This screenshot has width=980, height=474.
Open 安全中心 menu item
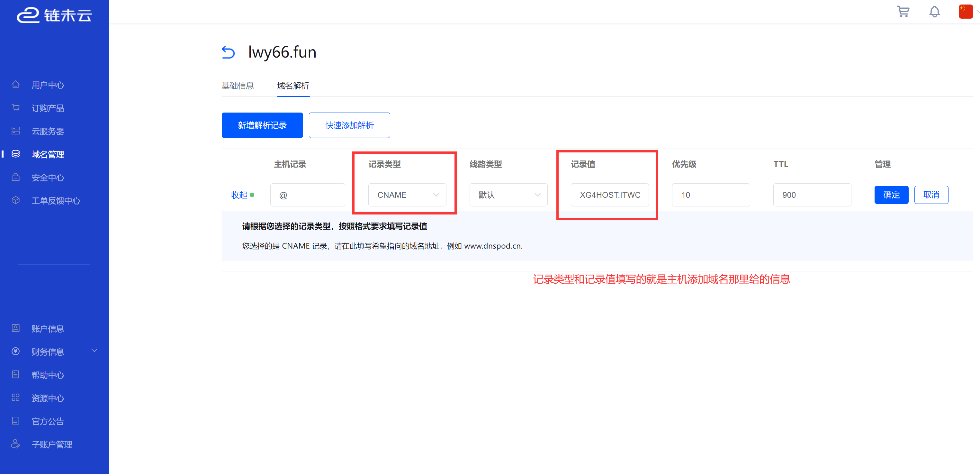click(x=48, y=178)
